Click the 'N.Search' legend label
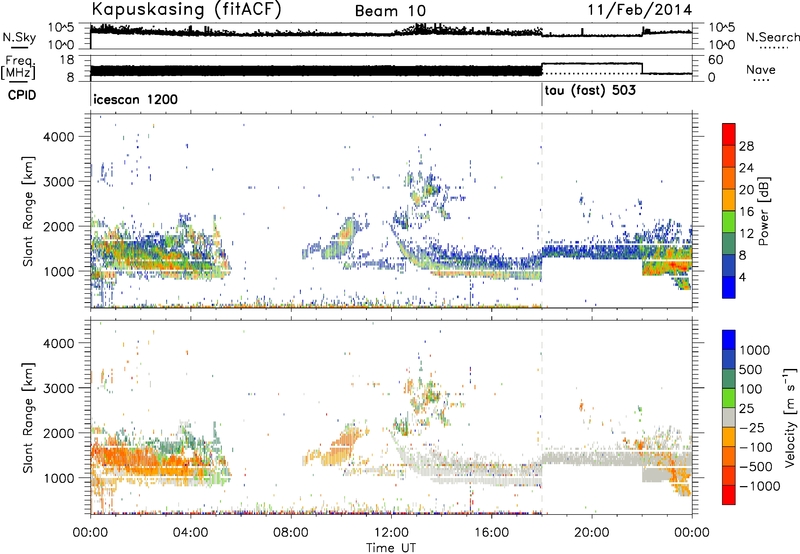The image size is (800, 554). point(772,37)
